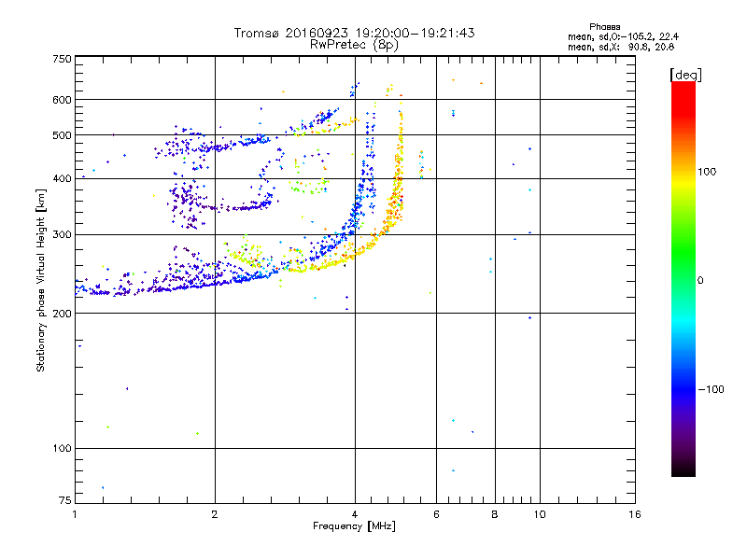Click the "100" height axis label
The height and width of the screenshot is (560, 747).
click(x=62, y=449)
